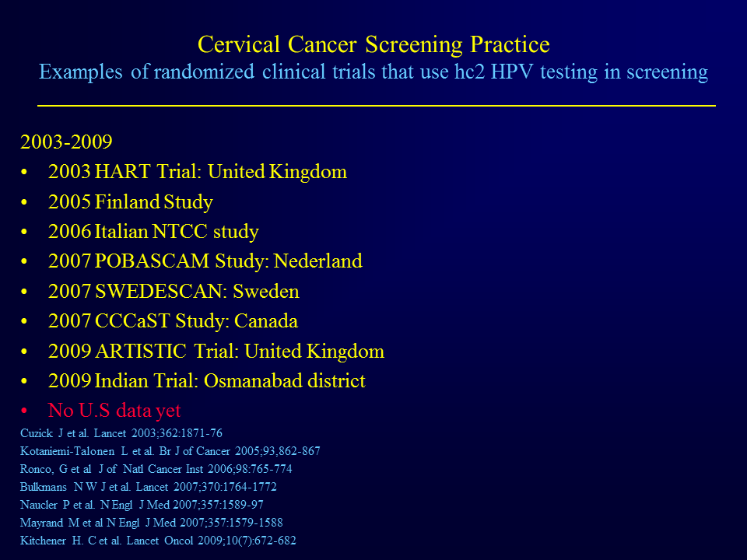
Task: Select the 2009 Indian Trial line
Action: (x=206, y=381)
